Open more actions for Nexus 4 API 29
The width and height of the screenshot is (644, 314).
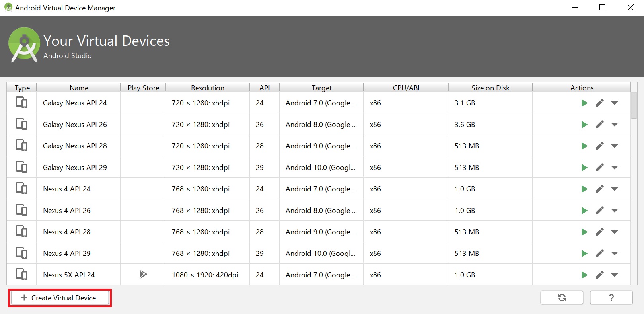tap(615, 254)
